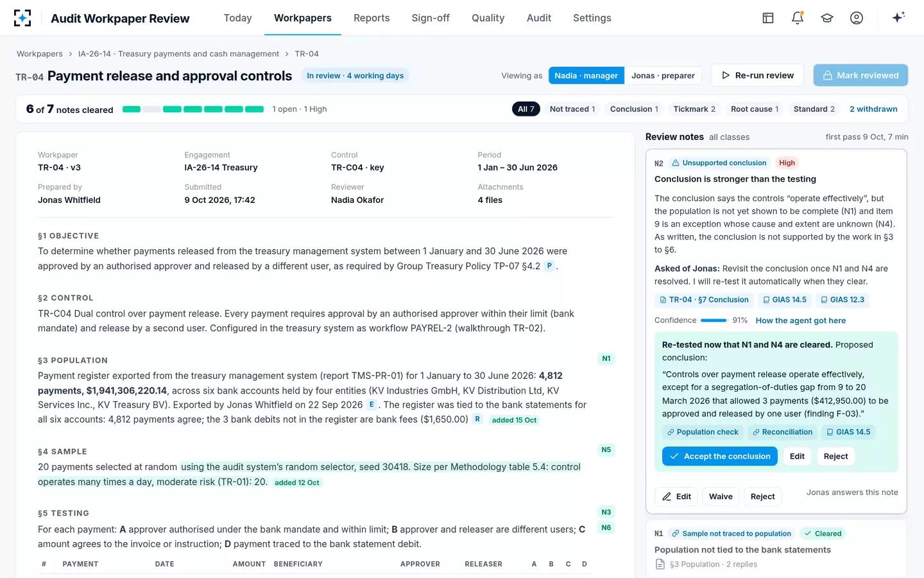Open note badge N5 beside Sample section
Screen dimensions: 924x578
tap(606, 450)
